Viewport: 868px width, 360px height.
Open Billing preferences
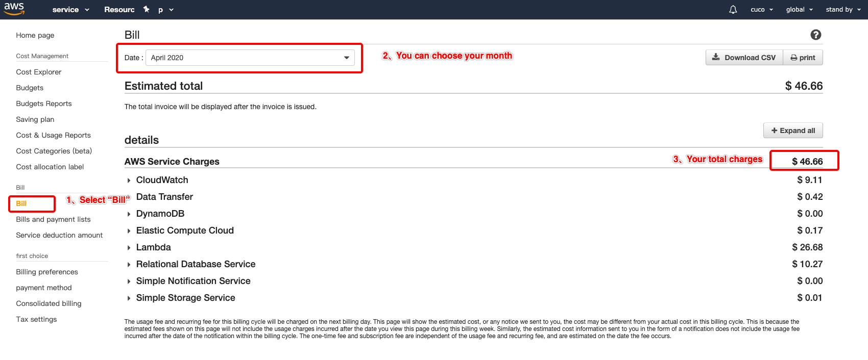tap(47, 272)
